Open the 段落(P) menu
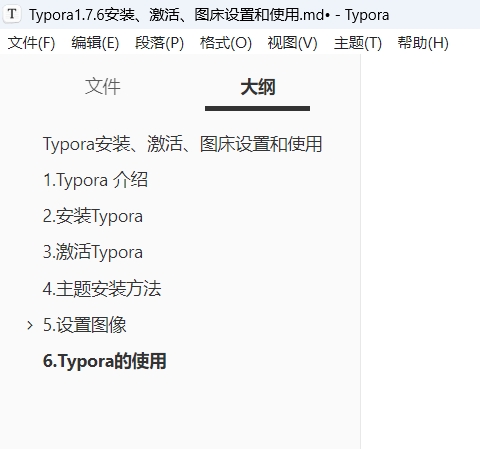Screen dimensions: 480x449 159,43
